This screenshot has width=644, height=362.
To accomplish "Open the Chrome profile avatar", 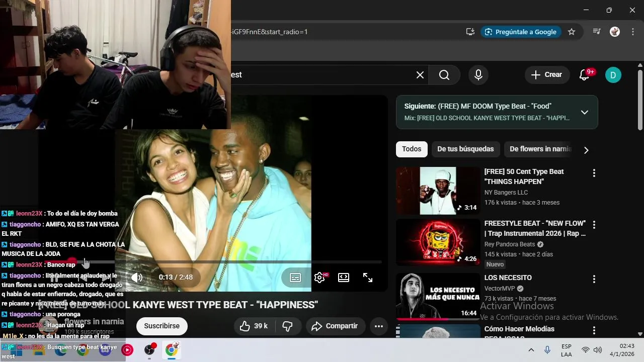I will pyautogui.click(x=615, y=32).
